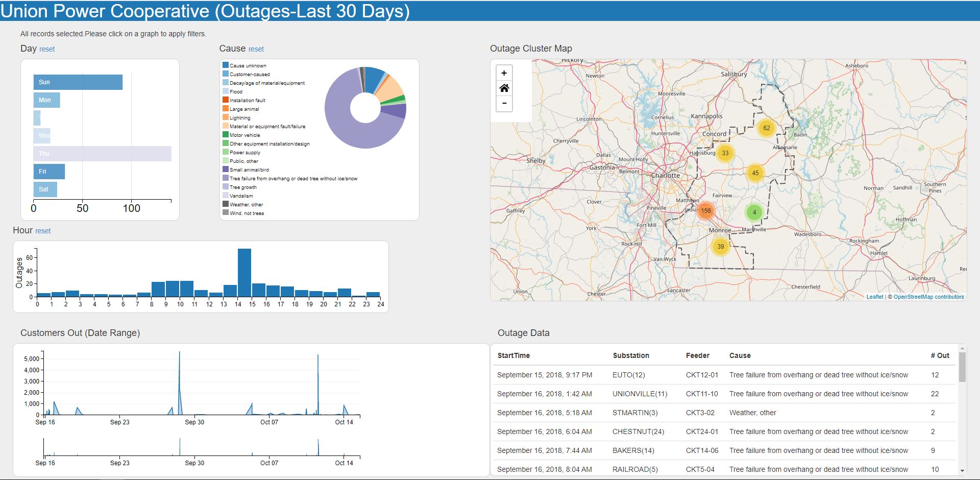Click scroll down arrow of Outage Data table
Screen dimensions: 980x480
962,471
